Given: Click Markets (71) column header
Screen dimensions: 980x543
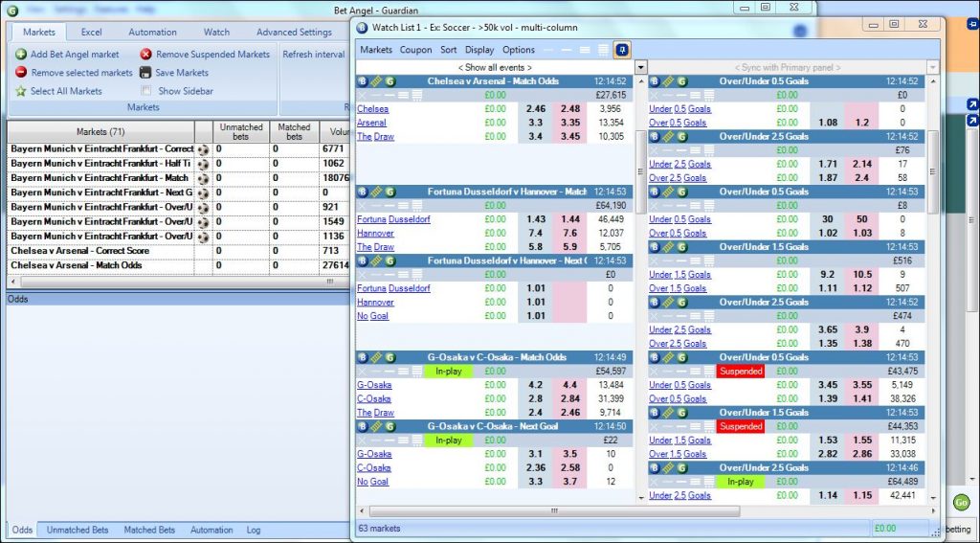Looking at the screenshot, I should tap(100, 132).
